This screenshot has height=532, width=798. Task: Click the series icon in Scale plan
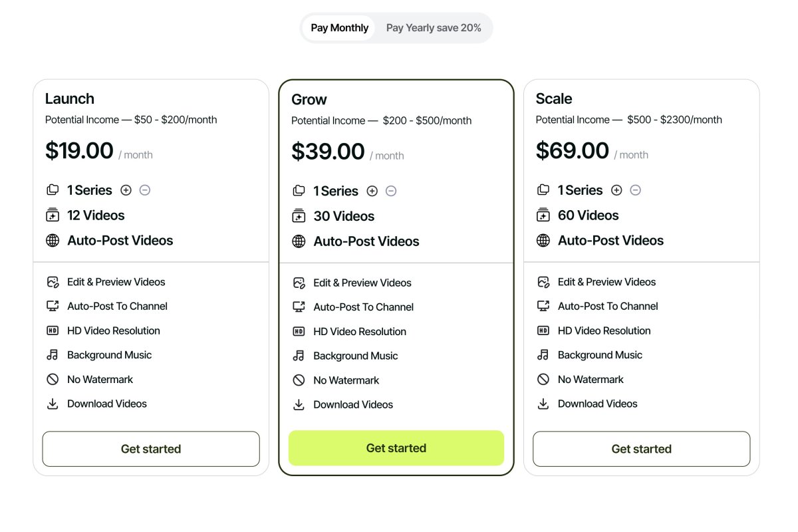click(543, 190)
